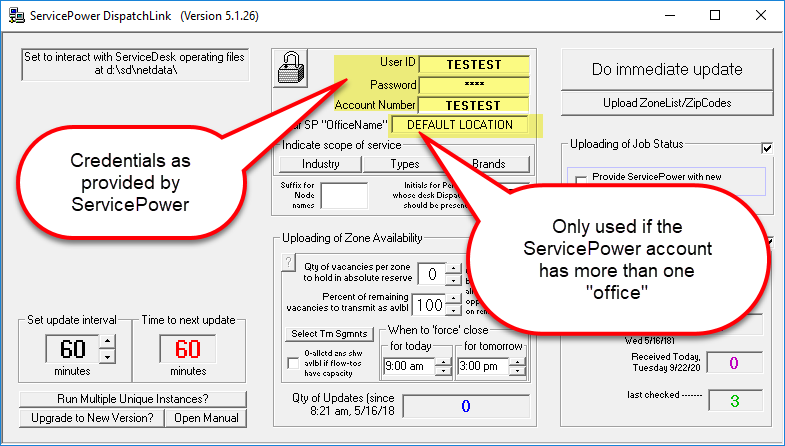The image size is (785, 446).
Task: Click the Password field
Action: [x=474, y=85]
